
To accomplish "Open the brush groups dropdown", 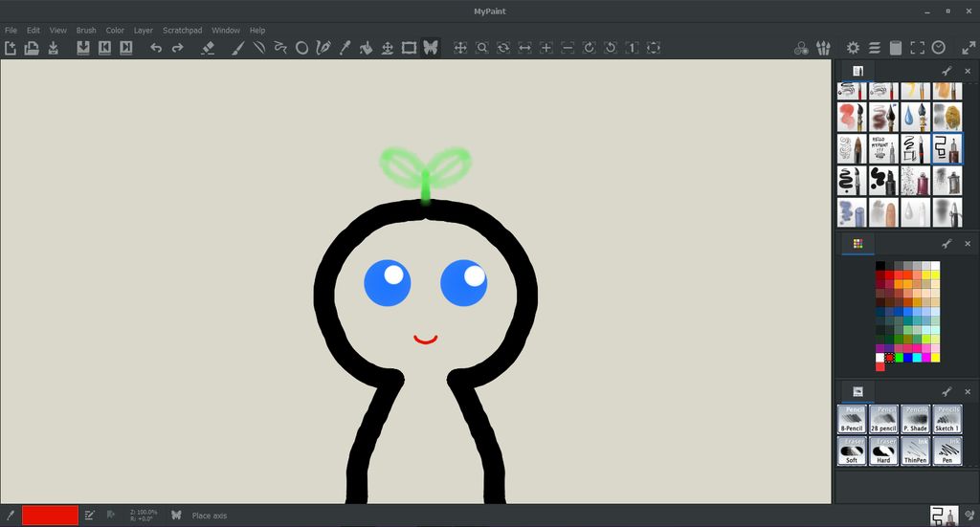I will click(x=823, y=48).
